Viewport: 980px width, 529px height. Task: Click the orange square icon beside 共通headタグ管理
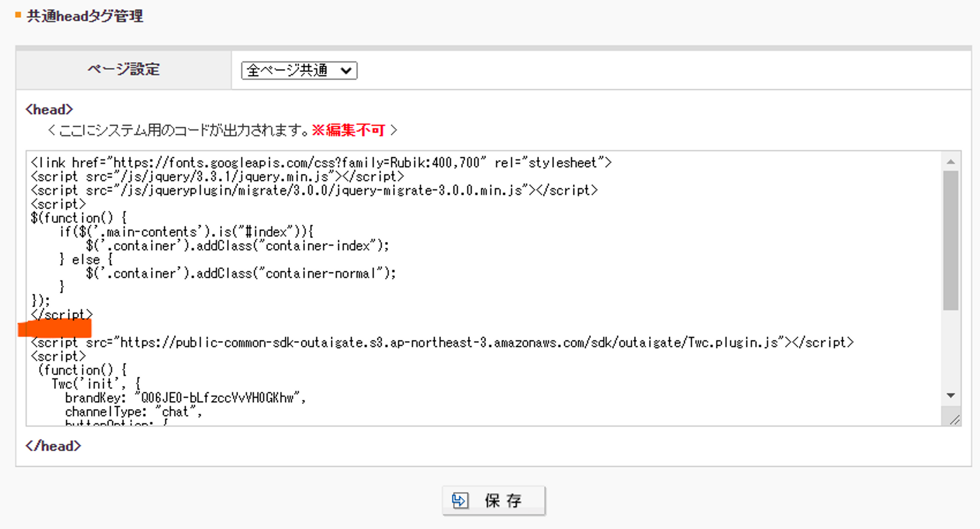pyautogui.click(x=18, y=15)
